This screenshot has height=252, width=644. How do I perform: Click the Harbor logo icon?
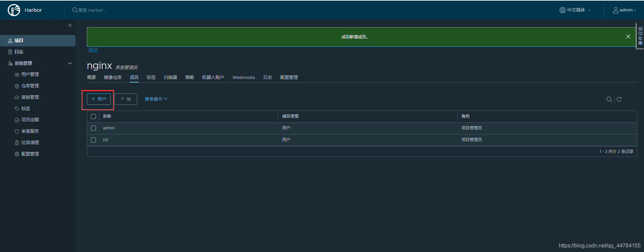[x=14, y=10]
